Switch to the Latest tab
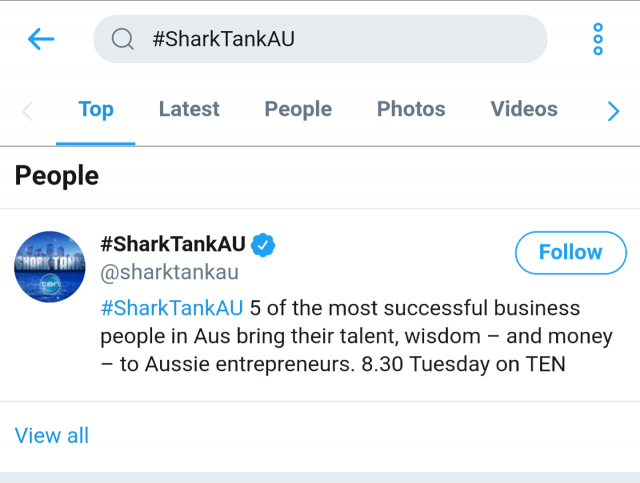This screenshot has width=640, height=483. click(189, 109)
